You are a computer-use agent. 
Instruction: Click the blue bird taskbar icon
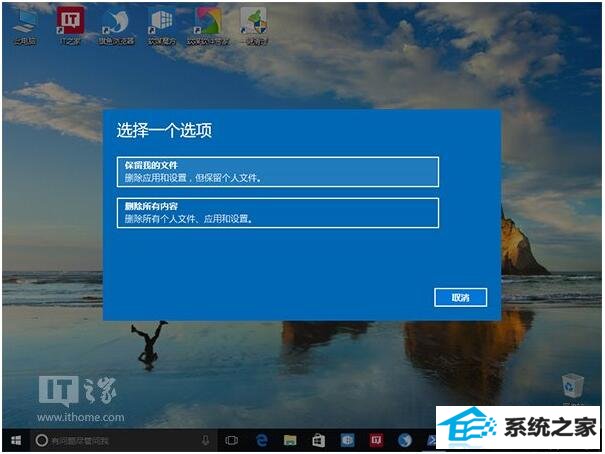(405, 440)
